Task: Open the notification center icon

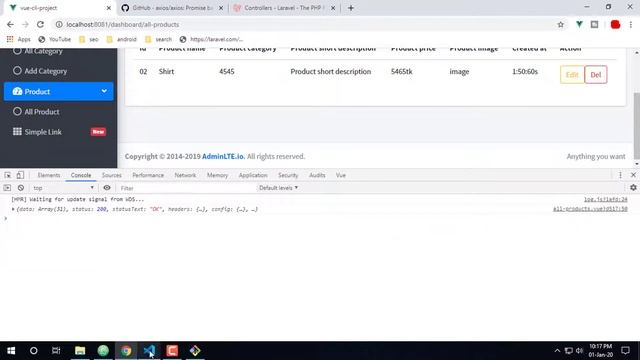Action: click(x=625, y=351)
